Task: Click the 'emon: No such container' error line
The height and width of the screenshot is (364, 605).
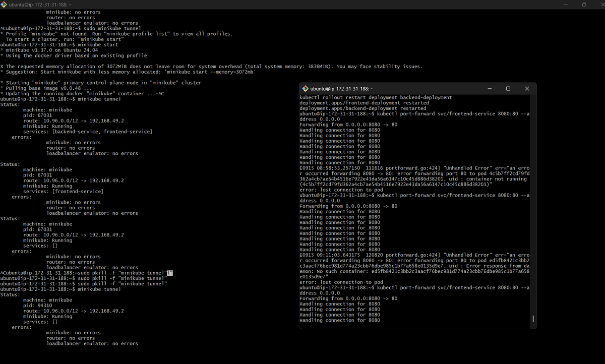Action: tap(414, 271)
